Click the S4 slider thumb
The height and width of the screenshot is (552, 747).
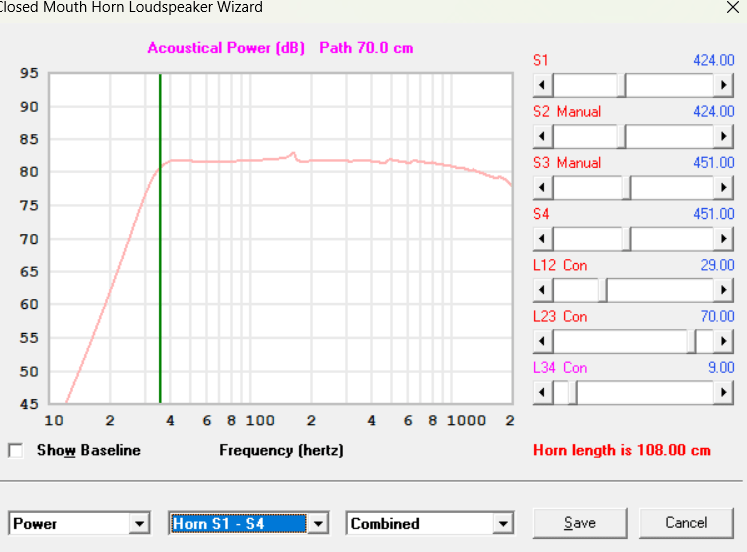(x=626, y=239)
